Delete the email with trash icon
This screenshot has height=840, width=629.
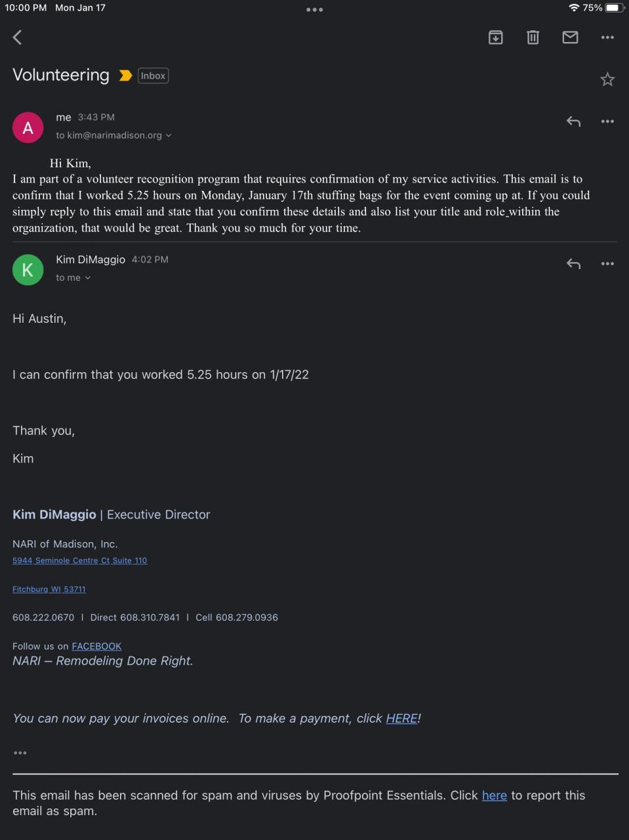point(533,37)
